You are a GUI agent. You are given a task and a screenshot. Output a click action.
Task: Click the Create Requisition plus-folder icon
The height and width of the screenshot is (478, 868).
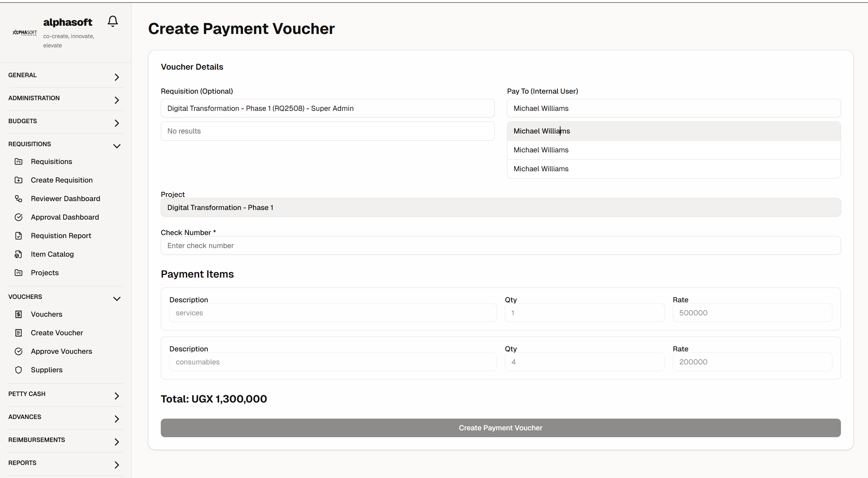click(x=19, y=180)
